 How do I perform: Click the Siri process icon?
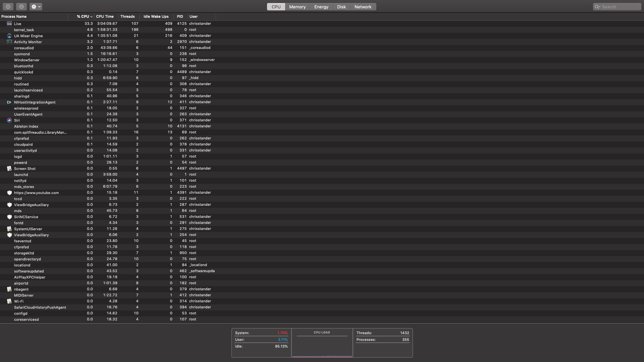tap(9, 120)
